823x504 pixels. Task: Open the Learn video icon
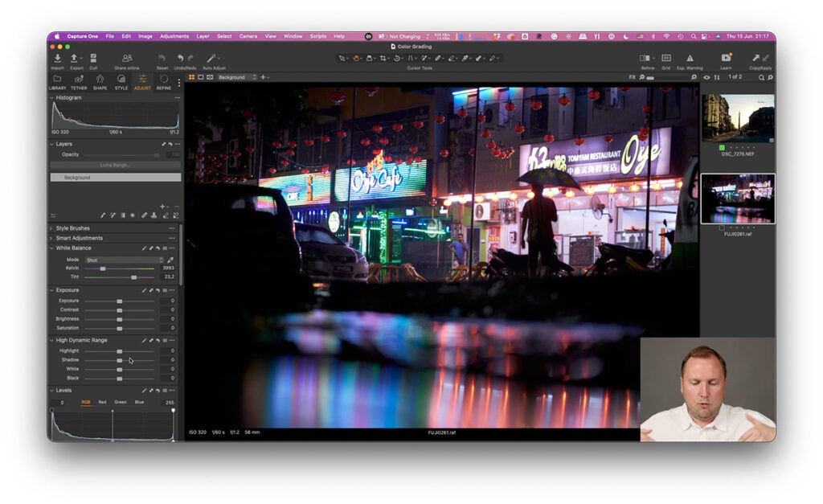(x=727, y=58)
